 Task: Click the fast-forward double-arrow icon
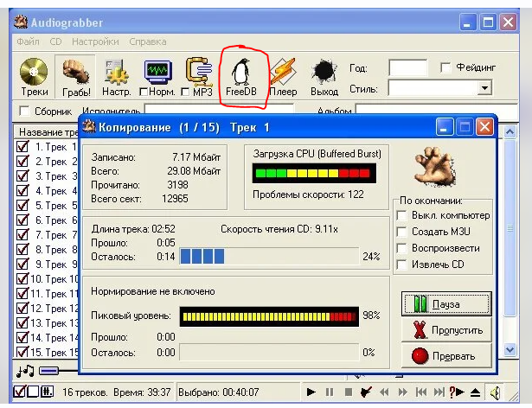[402, 392]
